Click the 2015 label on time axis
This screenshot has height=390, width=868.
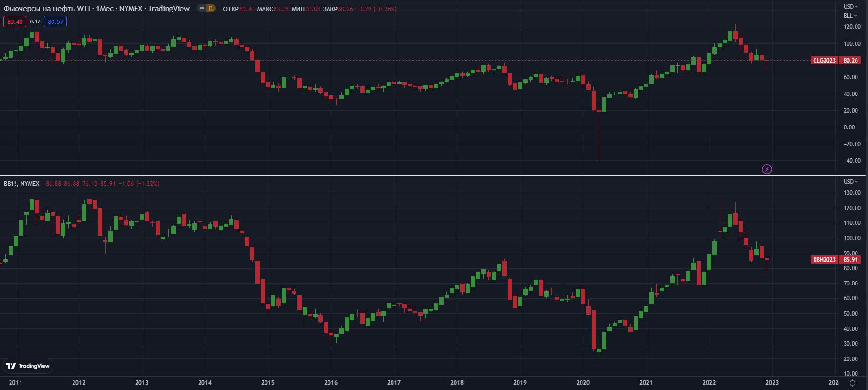point(268,383)
